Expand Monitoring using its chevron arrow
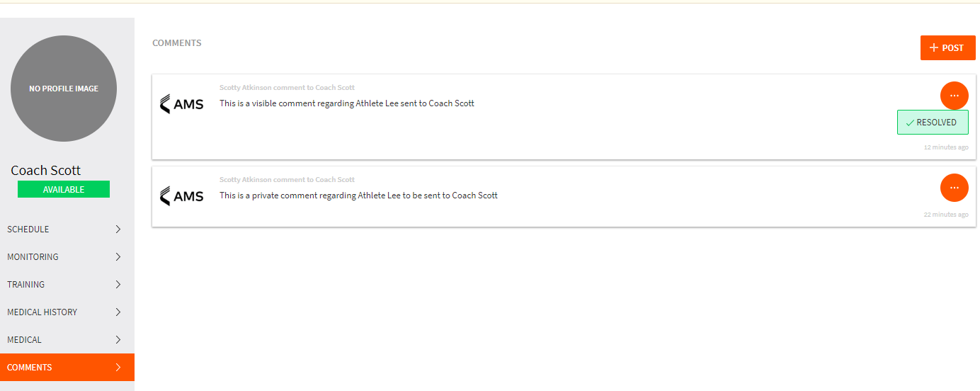Screen dimensions: 980x391 (x=118, y=256)
